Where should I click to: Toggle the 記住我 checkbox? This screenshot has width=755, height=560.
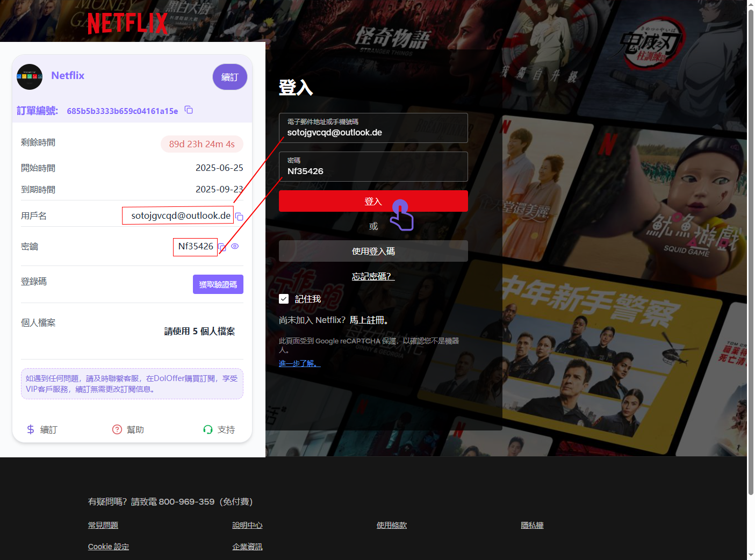[x=284, y=299]
